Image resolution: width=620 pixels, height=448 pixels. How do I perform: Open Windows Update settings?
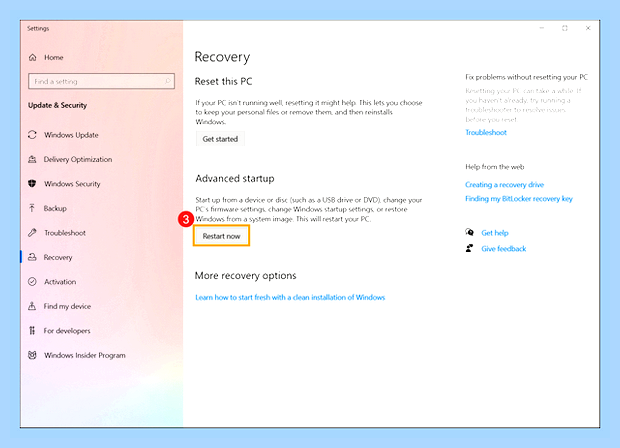71,135
